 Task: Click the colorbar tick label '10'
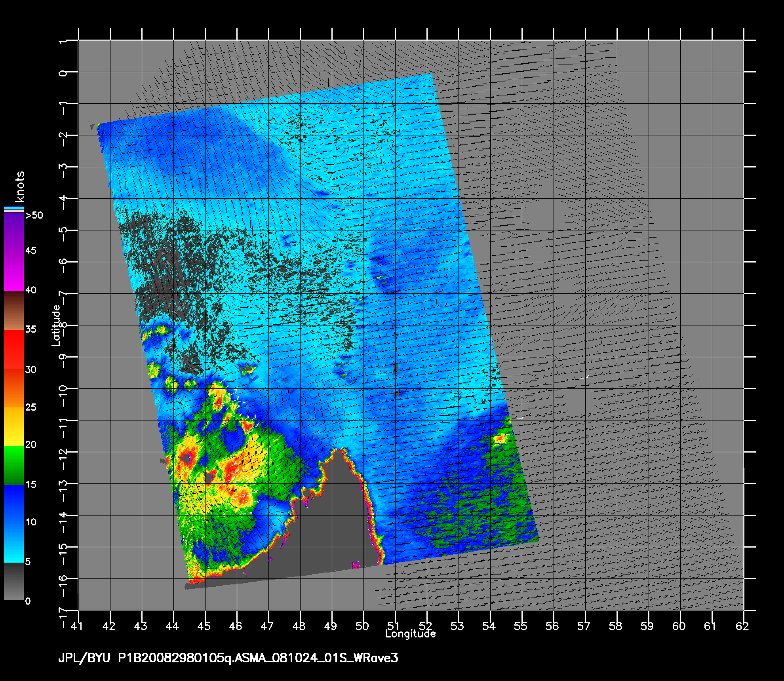(31, 522)
